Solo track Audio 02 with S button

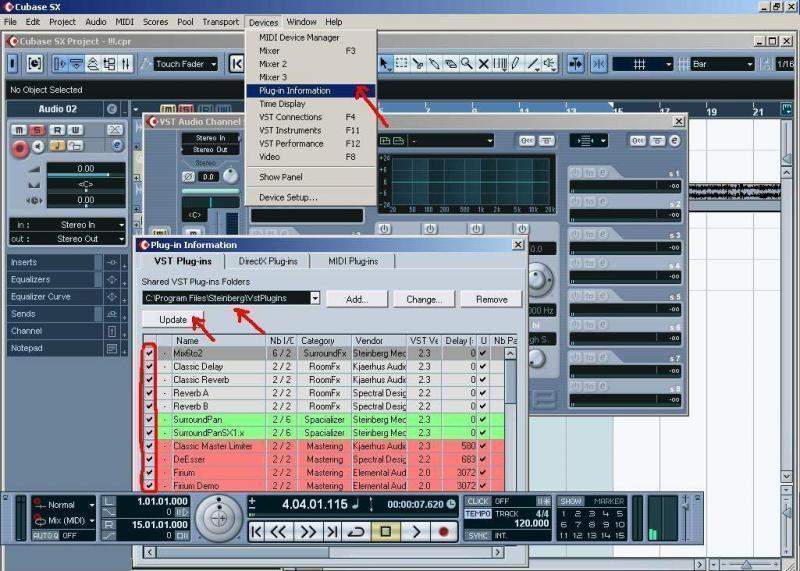36,130
